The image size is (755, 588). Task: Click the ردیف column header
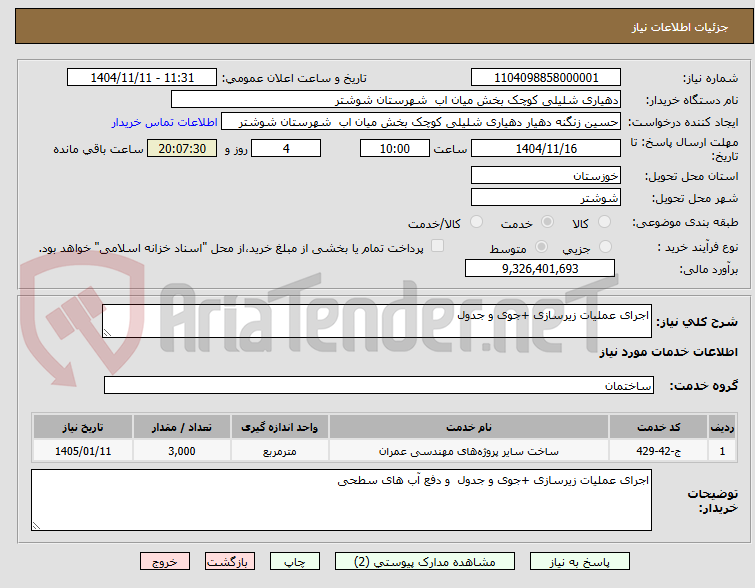(x=722, y=428)
